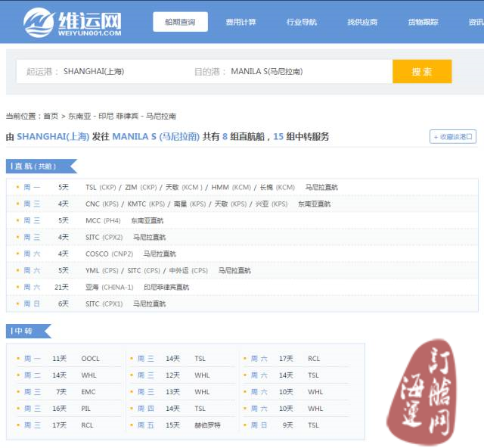Click YML (CPS) in the 周六 5天 row
The image size is (484, 448).
pos(102,271)
